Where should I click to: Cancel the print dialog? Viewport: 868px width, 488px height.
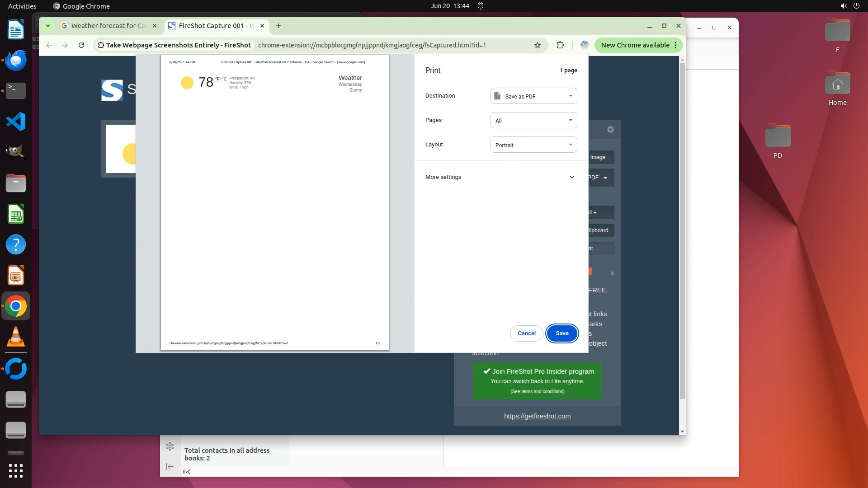point(526,333)
